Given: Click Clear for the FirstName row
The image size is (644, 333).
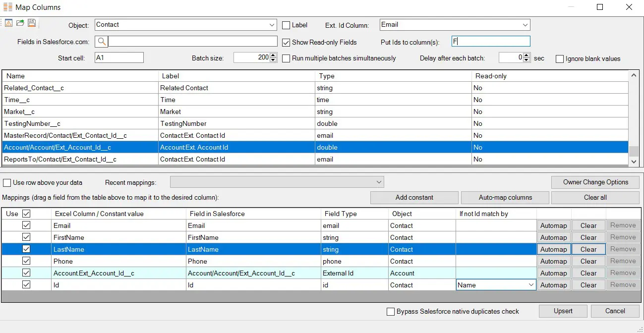Looking at the screenshot, I should [588, 237].
